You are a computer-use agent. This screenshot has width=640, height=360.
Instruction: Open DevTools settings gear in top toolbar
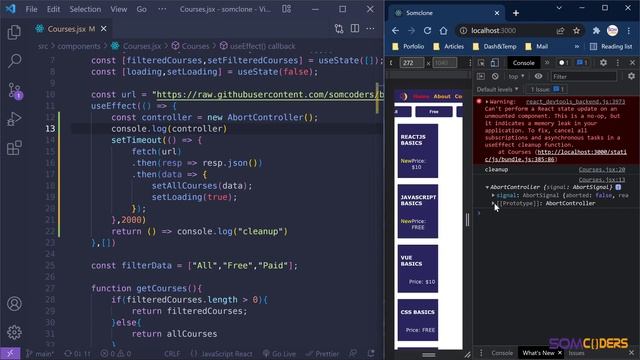click(x=603, y=63)
